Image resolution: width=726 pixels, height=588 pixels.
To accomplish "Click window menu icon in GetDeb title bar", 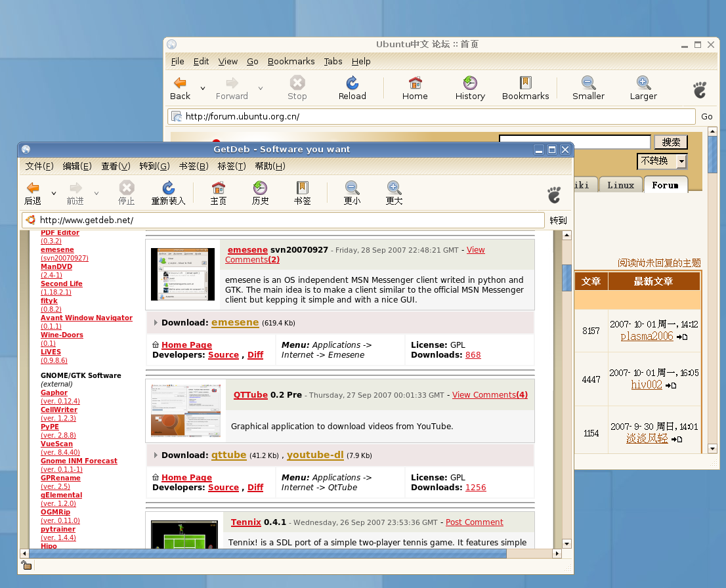I will pos(26,149).
